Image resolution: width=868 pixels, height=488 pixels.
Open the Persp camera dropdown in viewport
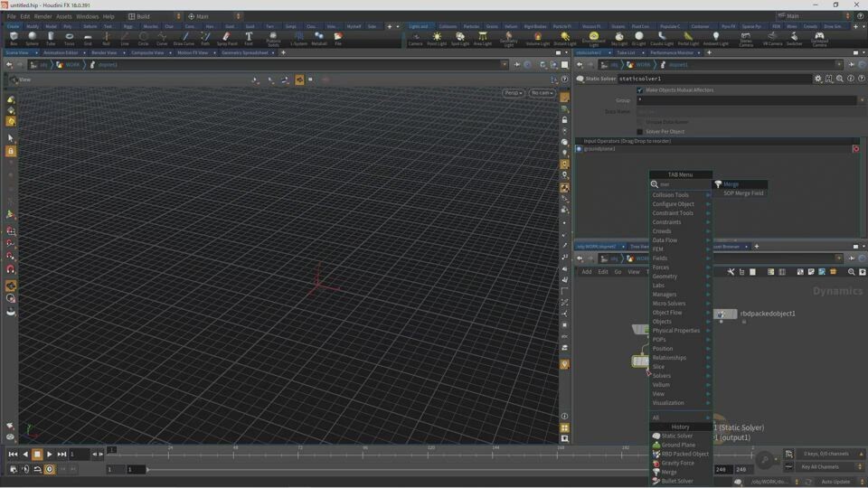[514, 93]
